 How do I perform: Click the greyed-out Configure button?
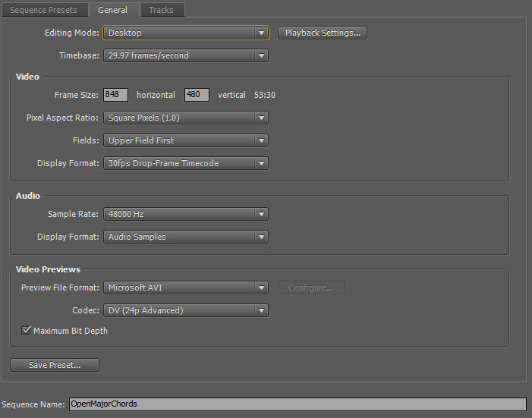click(x=311, y=288)
